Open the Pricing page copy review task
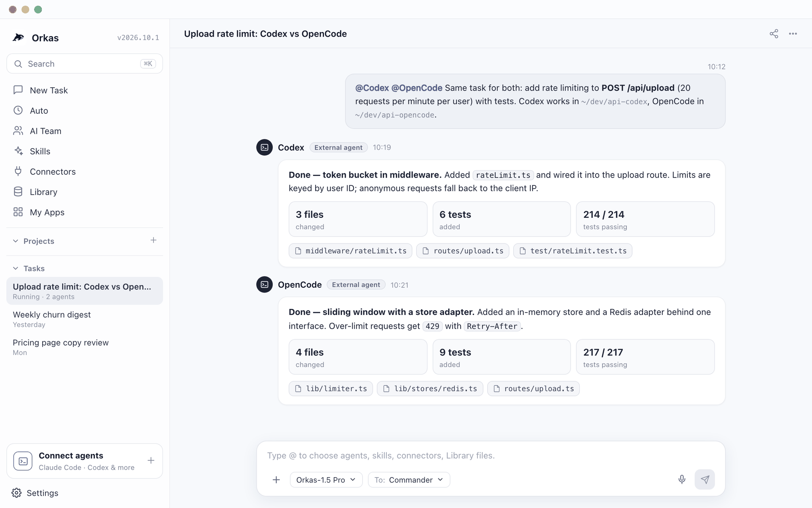The width and height of the screenshot is (812, 508). point(84,347)
